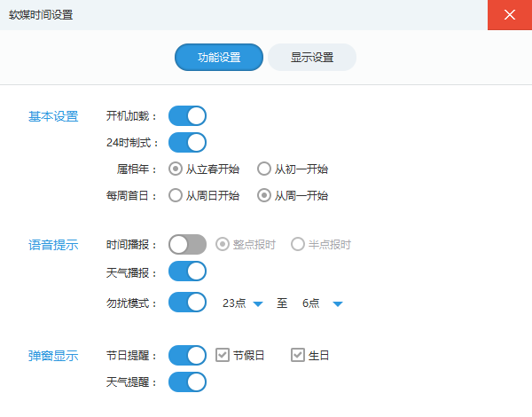Open 6点 end time dropdown
The height and width of the screenshot is (417, 532).
tap(337, 303)
